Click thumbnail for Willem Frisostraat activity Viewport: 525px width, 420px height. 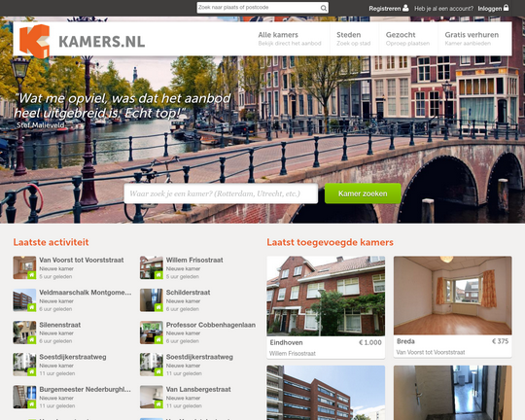click(152, 267)
